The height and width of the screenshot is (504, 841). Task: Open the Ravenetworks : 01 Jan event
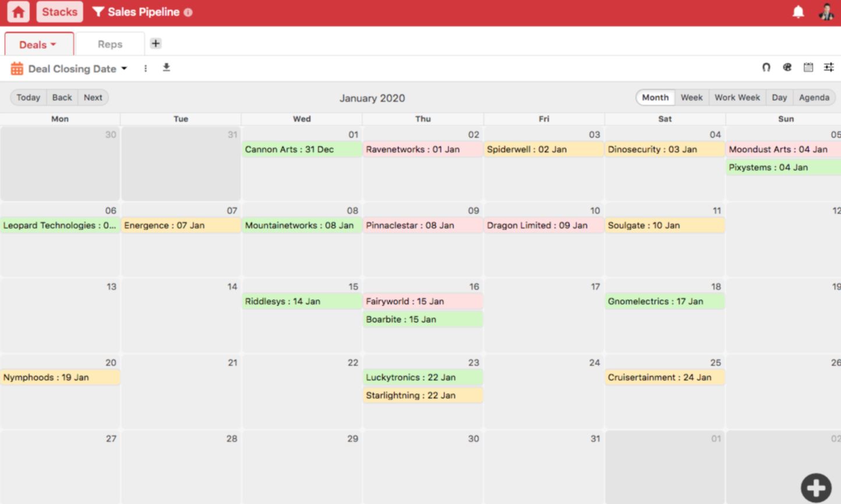pyautogui.click(x=423, y=150)
